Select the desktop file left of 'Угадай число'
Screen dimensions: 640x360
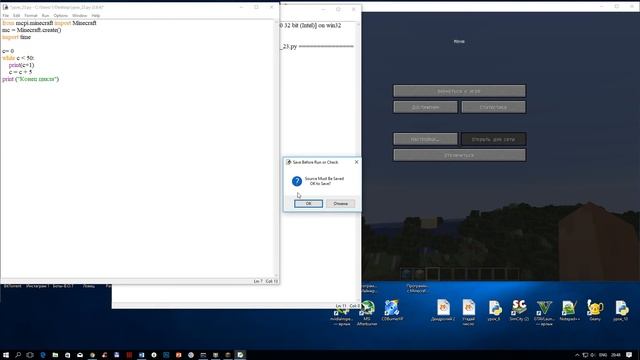(443, 310)
